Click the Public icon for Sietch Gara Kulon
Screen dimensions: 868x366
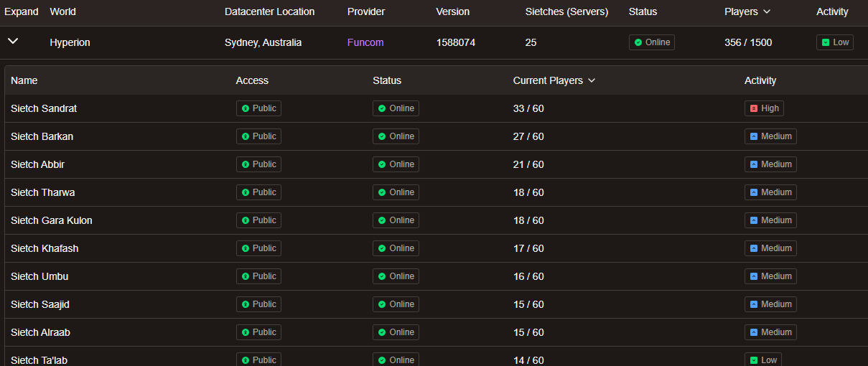point(246,220)
